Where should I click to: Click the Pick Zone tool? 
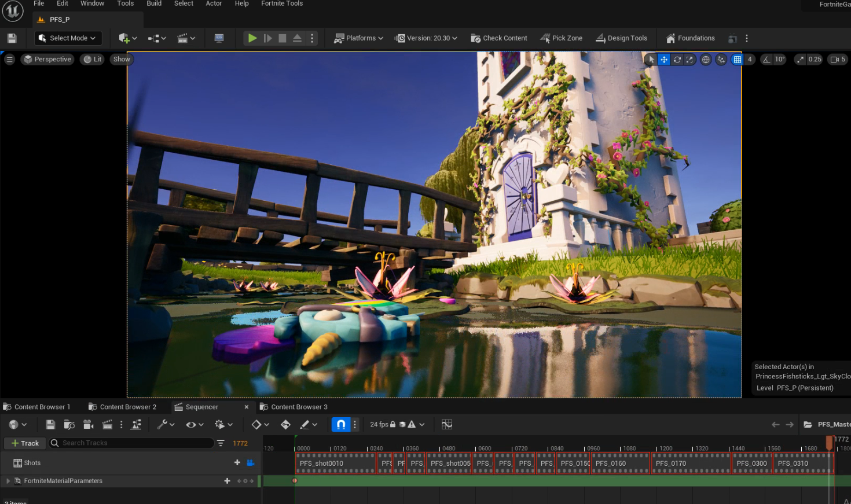tap(560, 38)
